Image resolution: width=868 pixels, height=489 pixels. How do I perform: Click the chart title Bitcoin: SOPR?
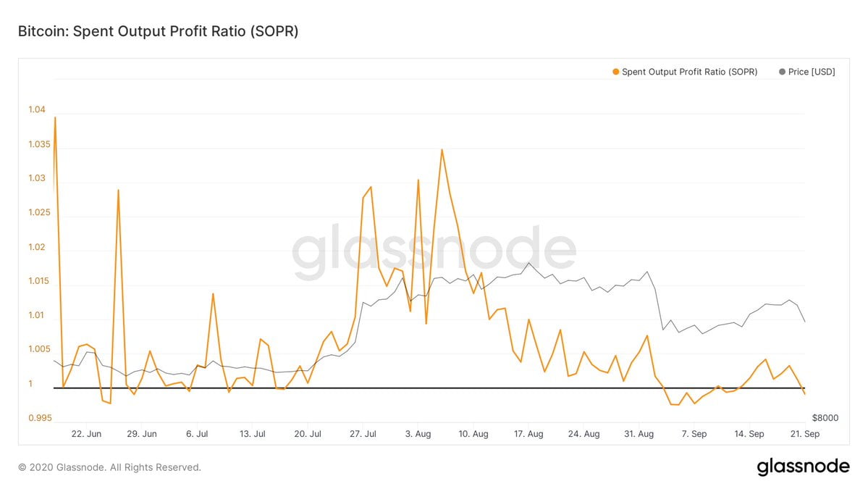(x=158, y=31)
